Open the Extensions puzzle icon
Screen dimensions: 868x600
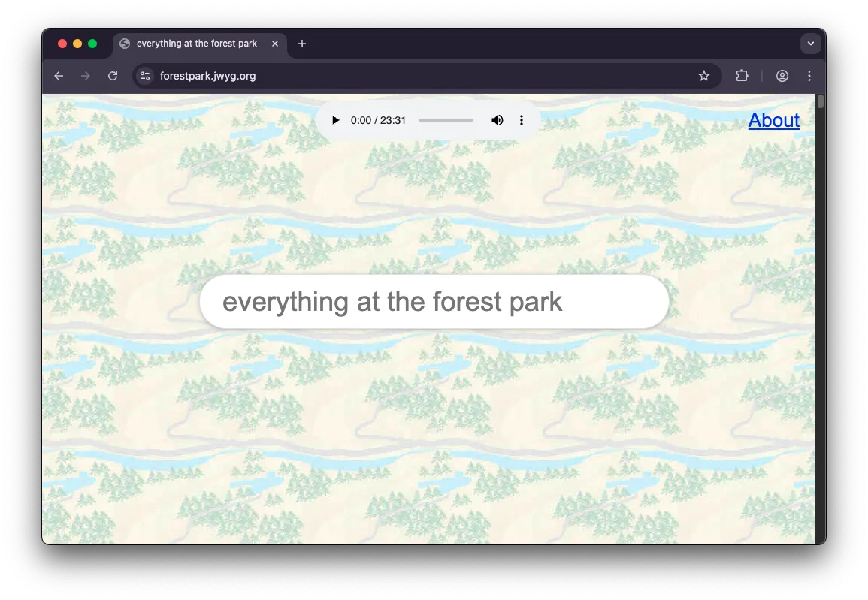tap(742, 76)
